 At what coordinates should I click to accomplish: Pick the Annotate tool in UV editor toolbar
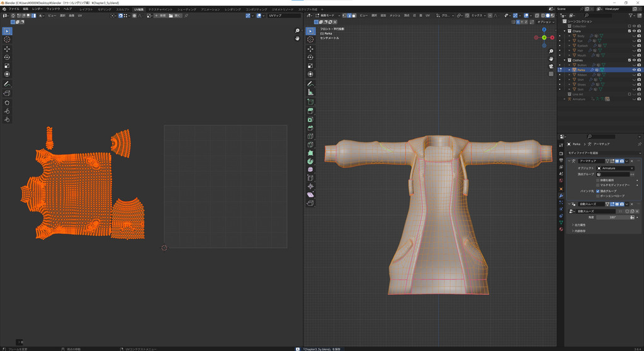(x=7, y=84)
